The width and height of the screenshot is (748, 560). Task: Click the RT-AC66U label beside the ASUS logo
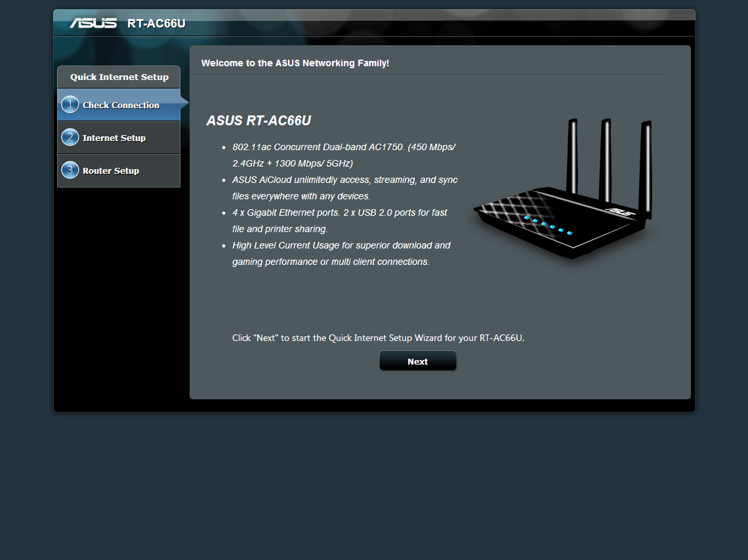156,23
